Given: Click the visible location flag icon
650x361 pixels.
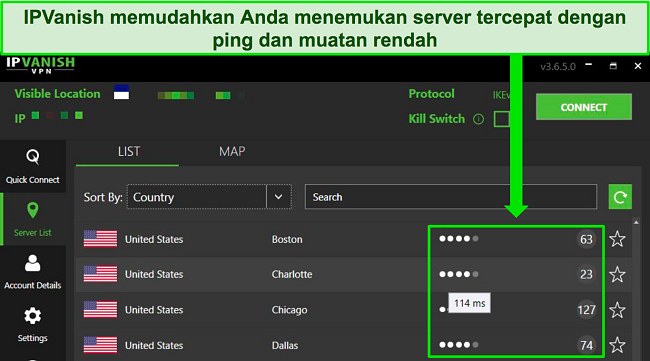Looking at the screenshot, I should point(121,92).
